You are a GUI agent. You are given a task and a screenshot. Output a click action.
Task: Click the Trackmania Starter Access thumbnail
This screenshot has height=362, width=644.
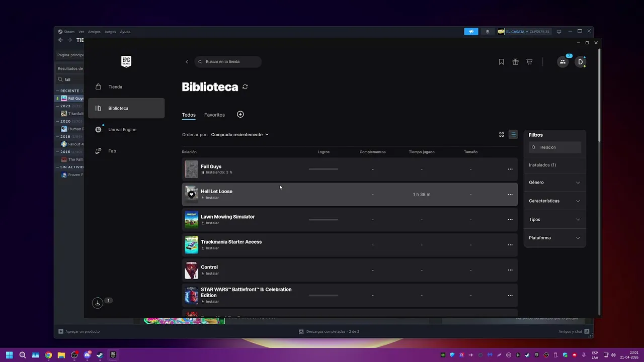(x=191, y=245)
